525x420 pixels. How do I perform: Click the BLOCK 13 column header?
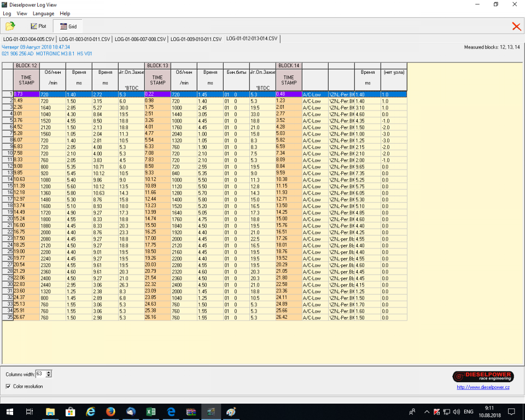coord(157,66)
